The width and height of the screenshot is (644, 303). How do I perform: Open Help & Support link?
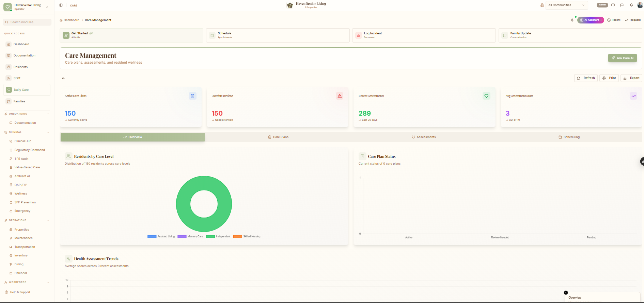point(18,292)
